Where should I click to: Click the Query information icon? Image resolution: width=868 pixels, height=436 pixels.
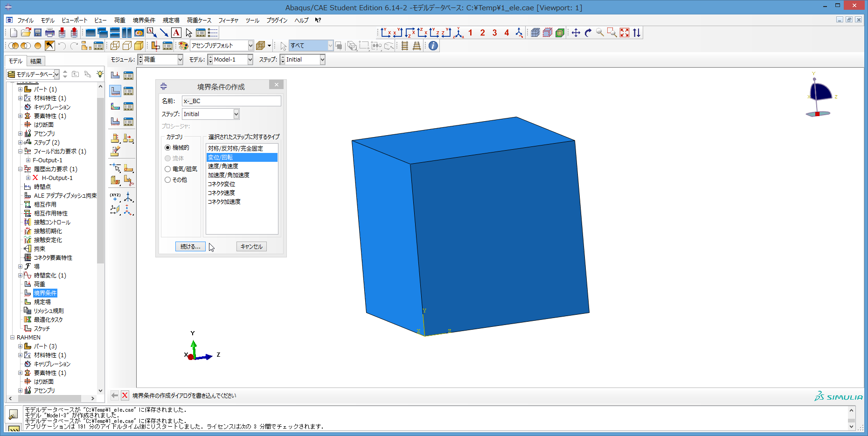click(x=433, y=46)
